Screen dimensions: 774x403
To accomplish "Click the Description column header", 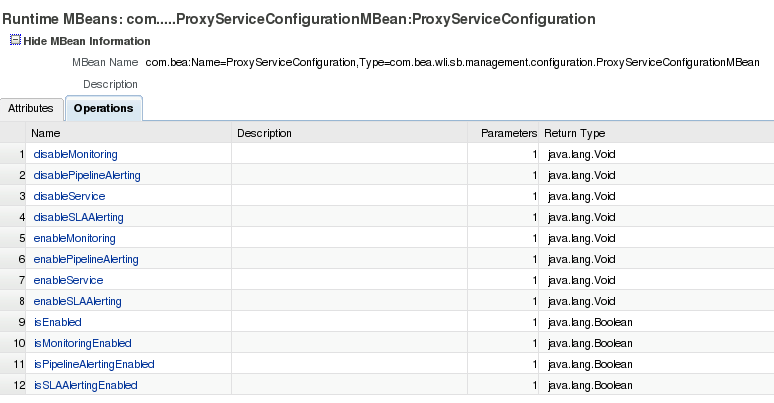I will pyautogui.click(x=264, y=133).
